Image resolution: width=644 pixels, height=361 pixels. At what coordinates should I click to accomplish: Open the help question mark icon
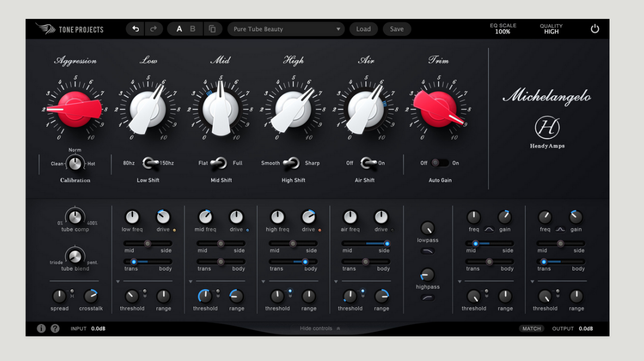(55, 328)
